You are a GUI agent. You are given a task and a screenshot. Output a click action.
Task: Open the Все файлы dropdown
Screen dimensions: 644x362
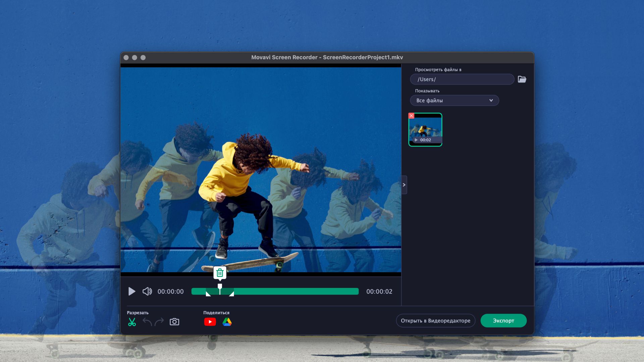(454, 101)
